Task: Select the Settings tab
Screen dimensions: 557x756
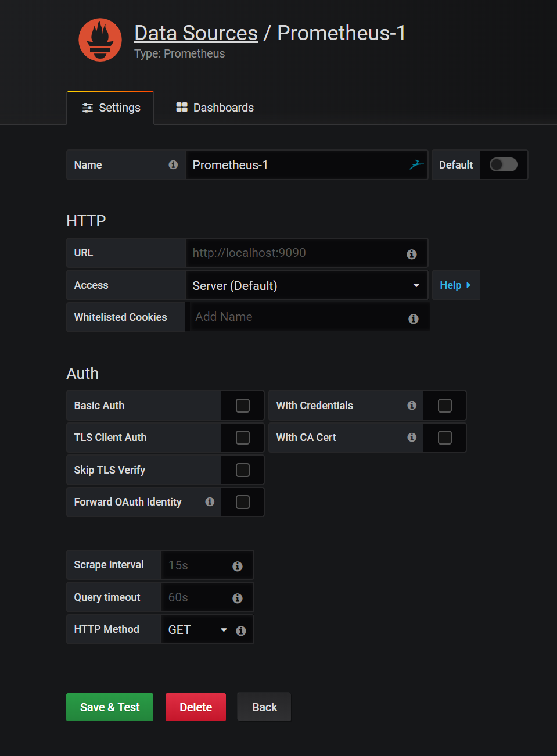Action: click(x=111, y=108)
